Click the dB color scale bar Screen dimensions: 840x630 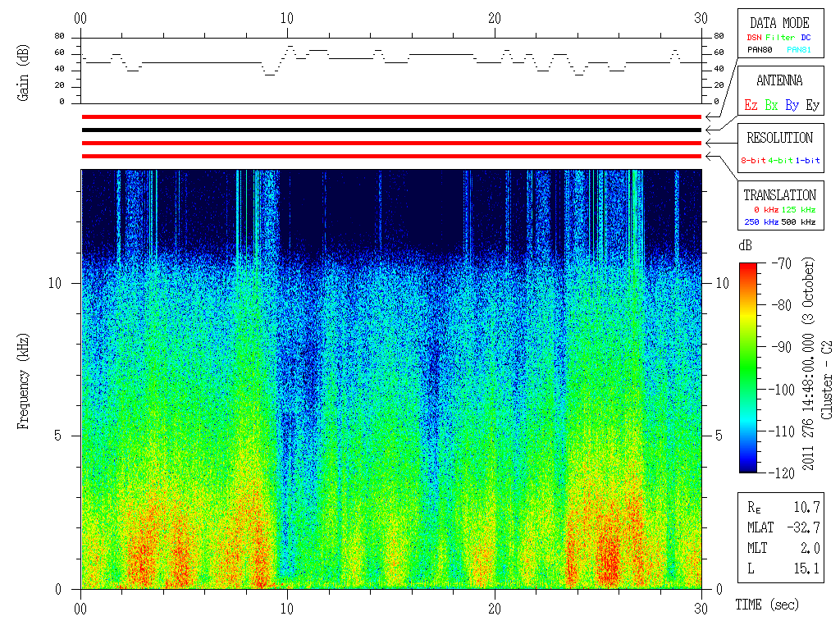748,367
